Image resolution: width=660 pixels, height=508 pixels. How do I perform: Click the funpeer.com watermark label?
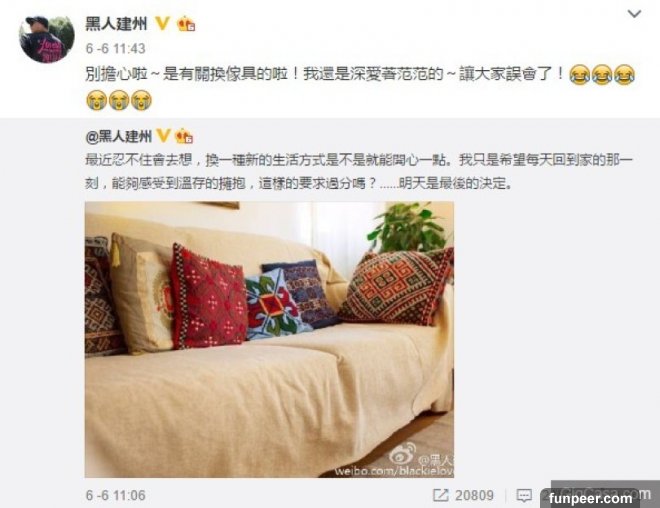click(591, 499)
